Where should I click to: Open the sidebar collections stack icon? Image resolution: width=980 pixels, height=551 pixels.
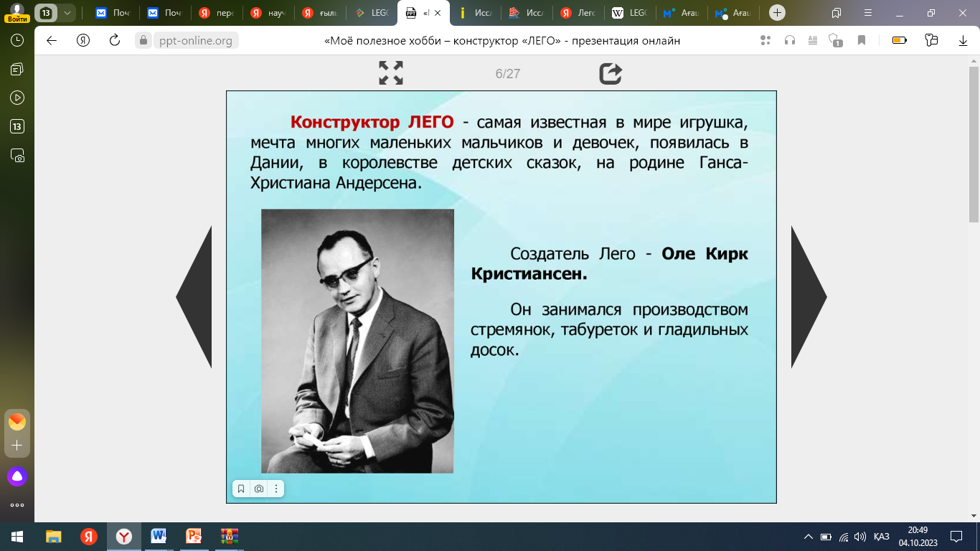click(17, 69)
